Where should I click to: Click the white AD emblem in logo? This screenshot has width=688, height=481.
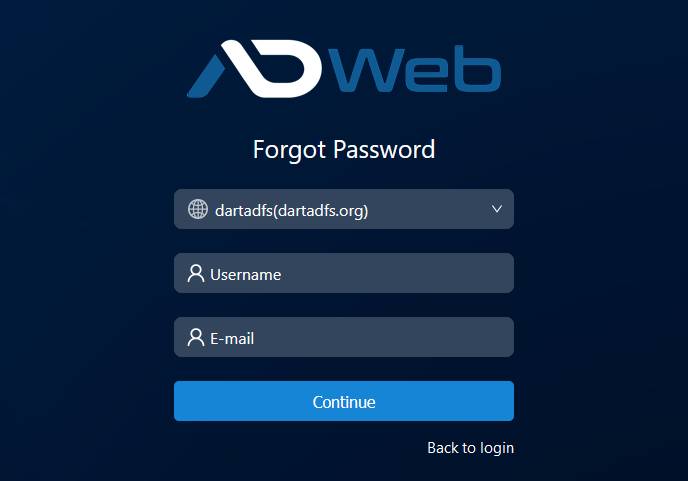click(271, 69)
